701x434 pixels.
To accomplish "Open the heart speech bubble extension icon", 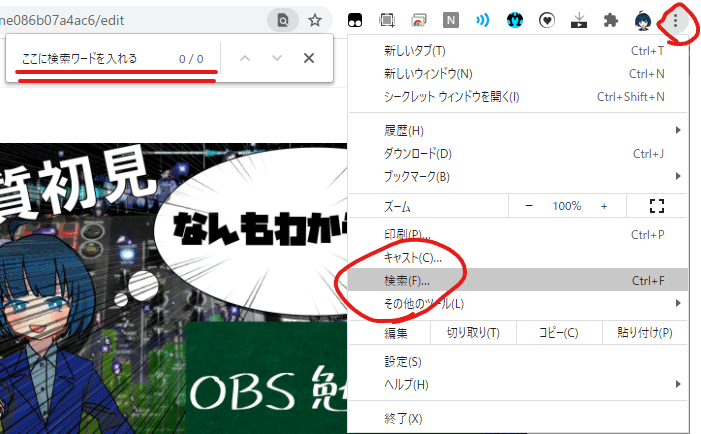I will (x=547, y=20).
